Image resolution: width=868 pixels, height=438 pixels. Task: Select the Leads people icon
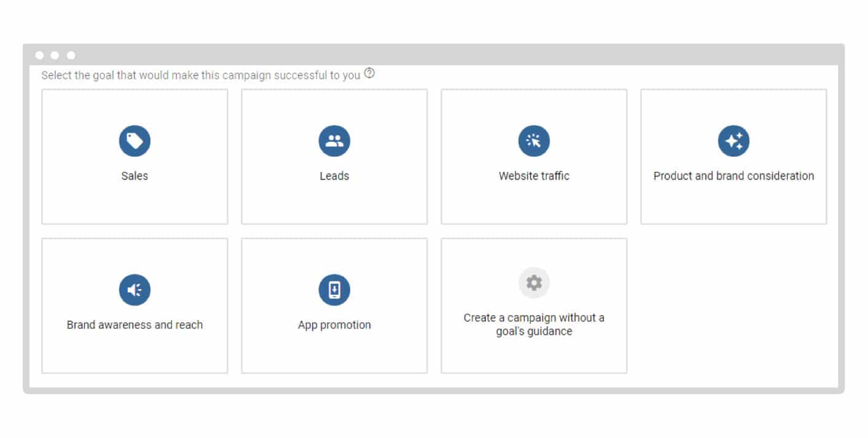334,141
